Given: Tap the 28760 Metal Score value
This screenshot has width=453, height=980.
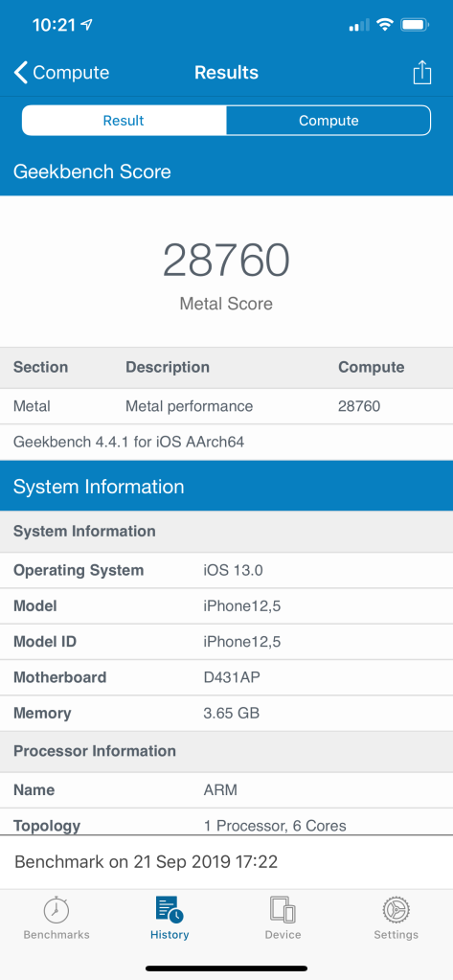Looking at the screenshot, I should point(226,261).
